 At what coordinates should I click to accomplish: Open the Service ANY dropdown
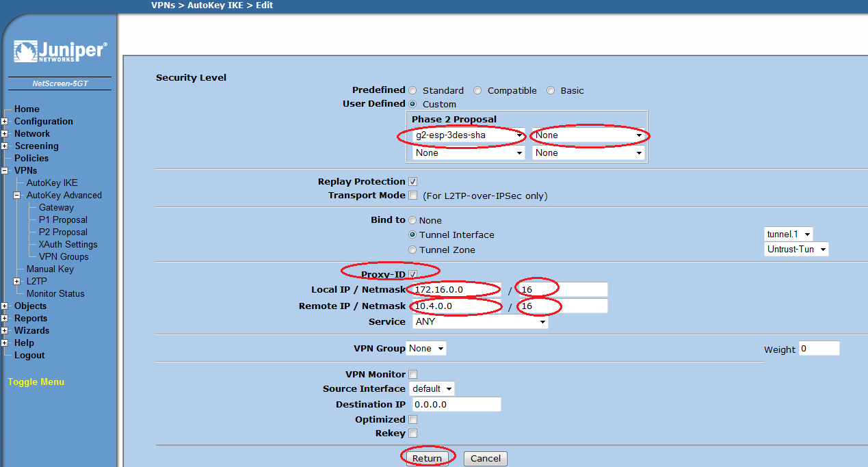coord(479,322)
